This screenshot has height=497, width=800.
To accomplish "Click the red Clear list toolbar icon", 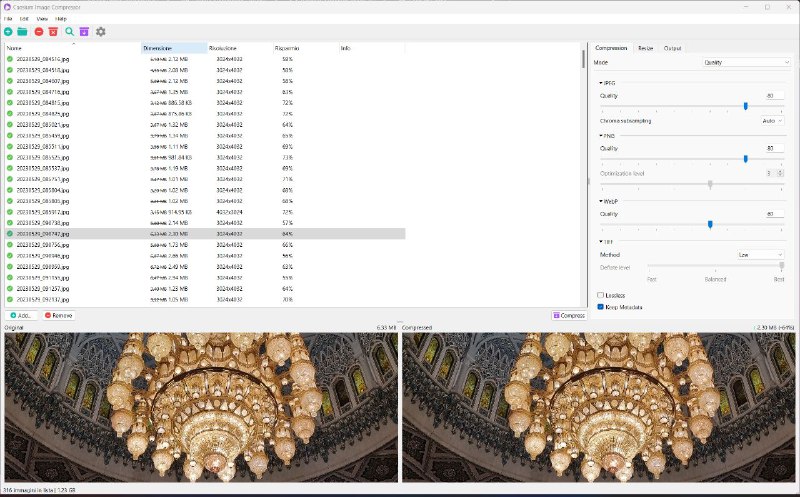I will pyautogui.click(x=52, y=32).
